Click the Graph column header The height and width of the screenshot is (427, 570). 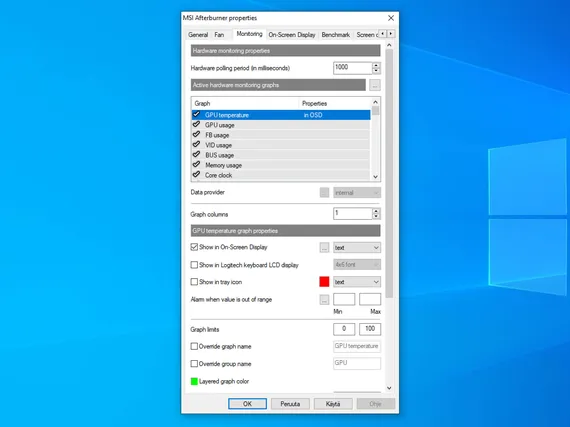pyautogui.click(x=245, y=103)
